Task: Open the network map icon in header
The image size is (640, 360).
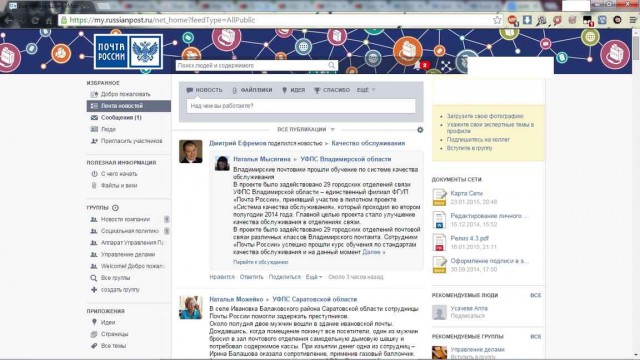Action: 446,66
